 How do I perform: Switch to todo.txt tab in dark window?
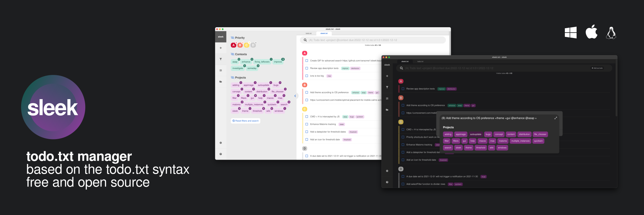tap(420, 61)
